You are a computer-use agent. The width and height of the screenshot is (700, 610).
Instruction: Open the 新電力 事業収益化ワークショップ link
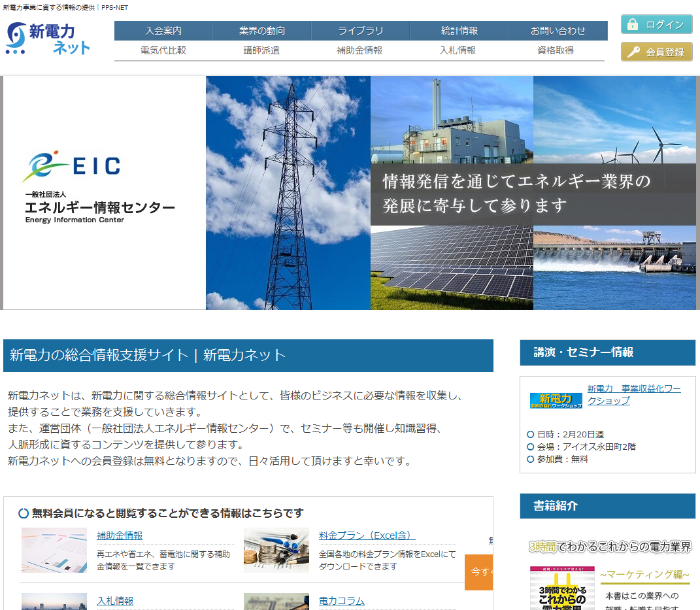pos(634,395)
